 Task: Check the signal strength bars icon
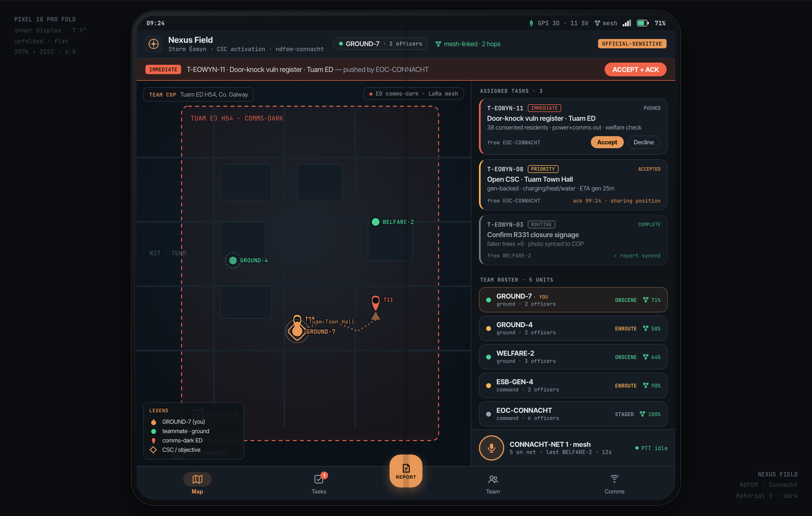[627, 23]
